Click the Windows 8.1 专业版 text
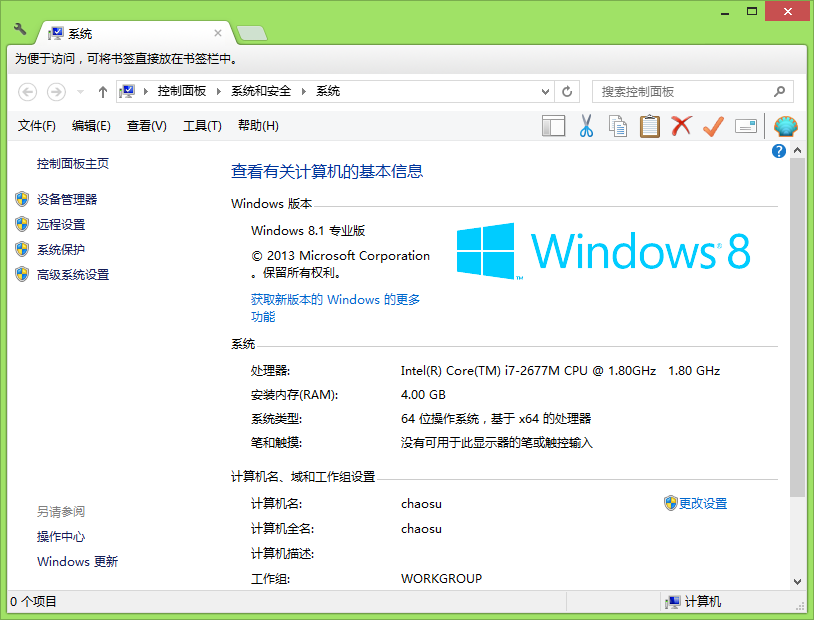Viewport: 814px width, 620px height. pyautogui.click(x=308, y=231)
